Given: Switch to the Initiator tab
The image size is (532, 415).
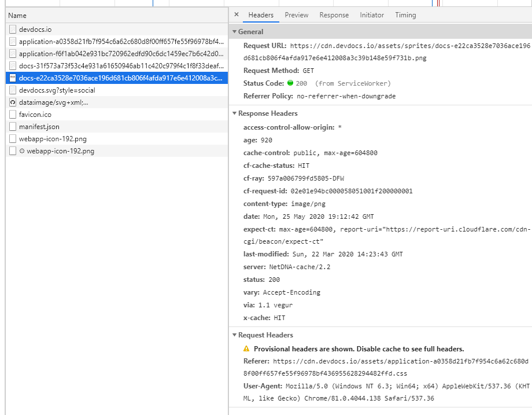Looking at the screenshot, I should 372,15.
